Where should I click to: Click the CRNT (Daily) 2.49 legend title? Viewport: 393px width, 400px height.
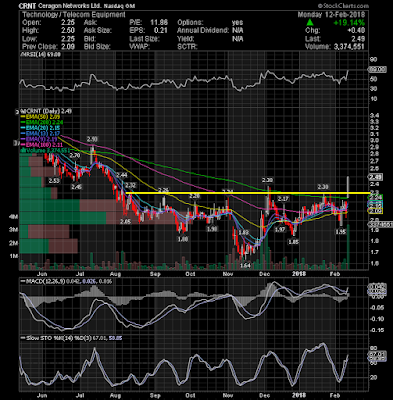46,111
